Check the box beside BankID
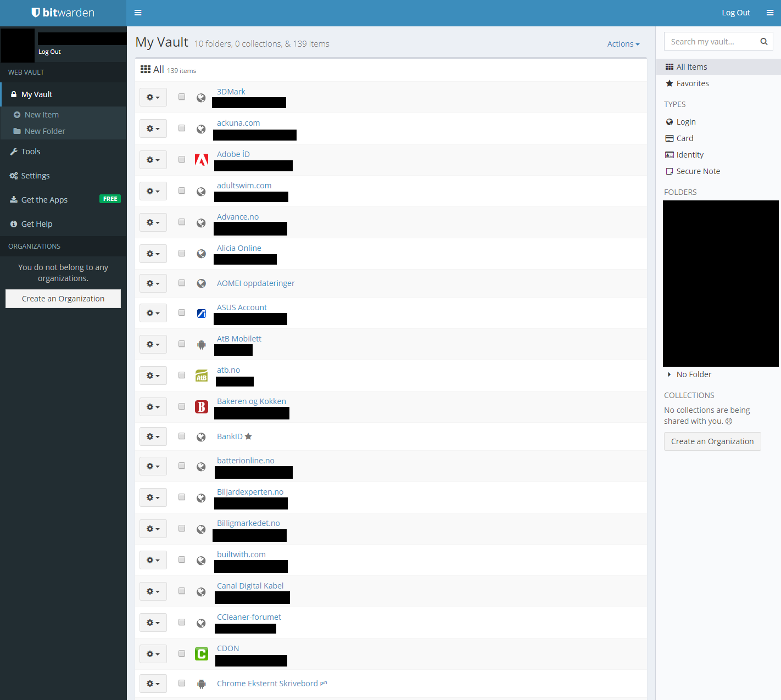Viewport: 781px width, 700px height. [182, 436]
